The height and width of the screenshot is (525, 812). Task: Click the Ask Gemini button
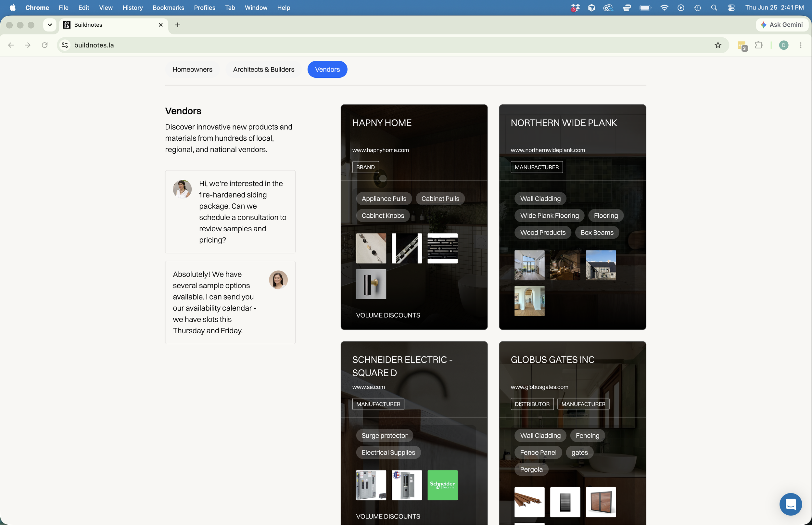point(782,25)
